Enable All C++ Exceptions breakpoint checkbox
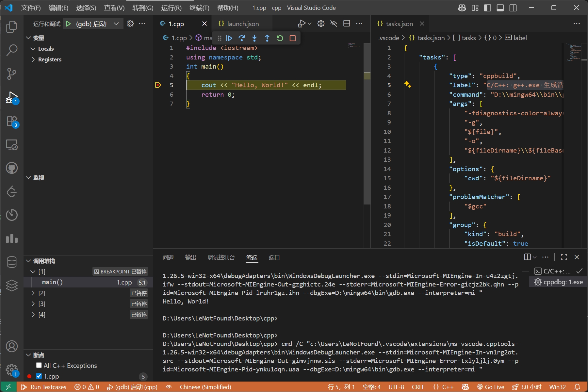The image size is (588, 392). 39,365
